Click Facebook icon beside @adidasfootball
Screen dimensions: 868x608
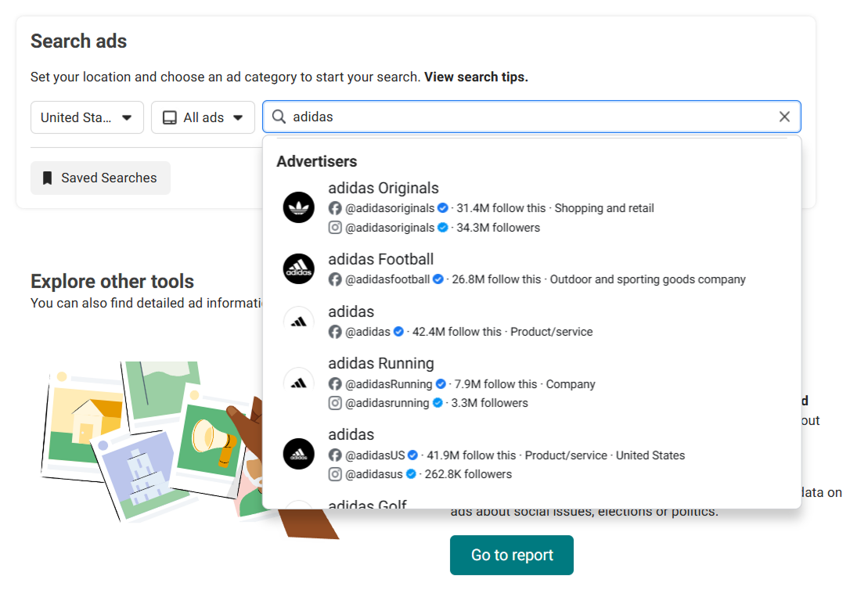point(335,279)
